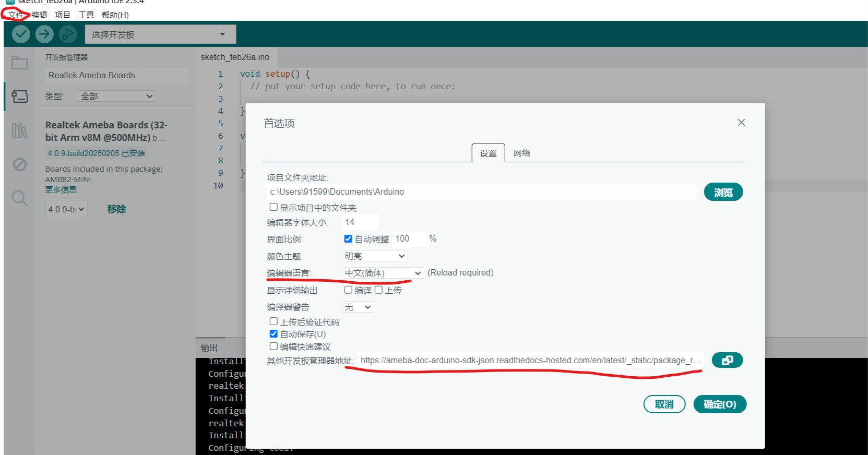The height and width of the screenshot is (455, 868).
Task: Click the AMB82-MINI board name
Action: coord(68,179)
